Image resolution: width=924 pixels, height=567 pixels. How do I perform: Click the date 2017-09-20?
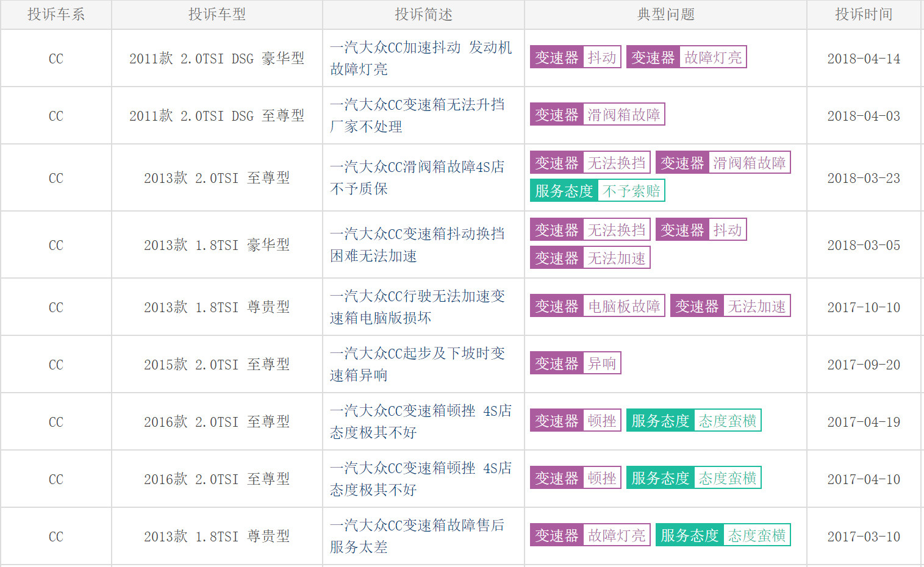click(864, 365)
